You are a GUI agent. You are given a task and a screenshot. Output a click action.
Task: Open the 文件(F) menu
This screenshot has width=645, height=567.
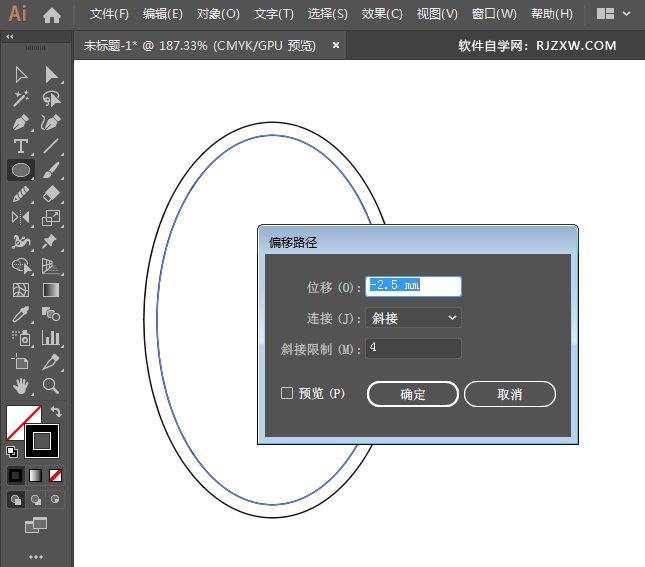point(109,14)
